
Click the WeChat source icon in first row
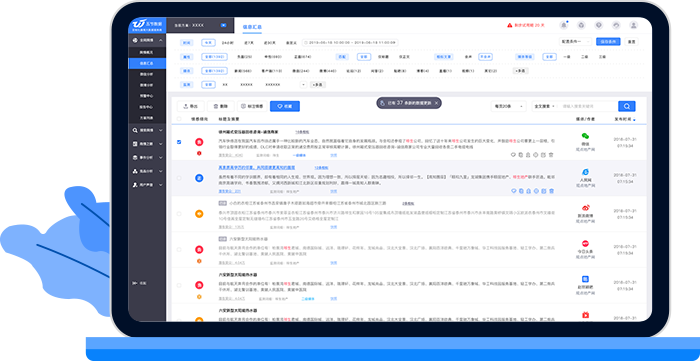(x=585, y=136)
